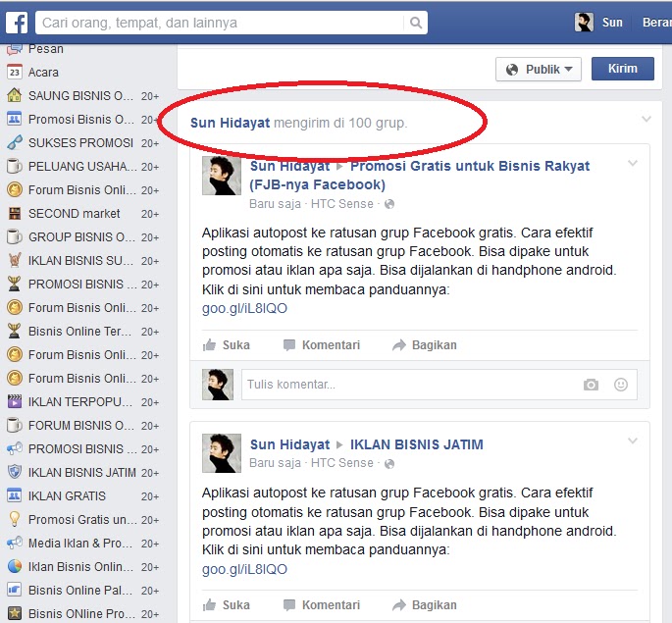Open goo.gl/iL8IQO link in second post
This screenshot has width=672, height=623.
(244, 569)
